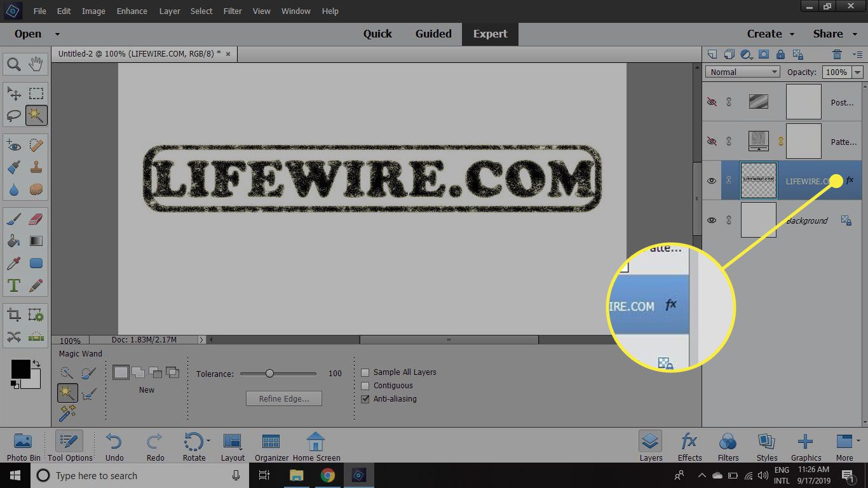
Task: Select the Red Eye Removal tool
Action: click(x=14, y=146)
